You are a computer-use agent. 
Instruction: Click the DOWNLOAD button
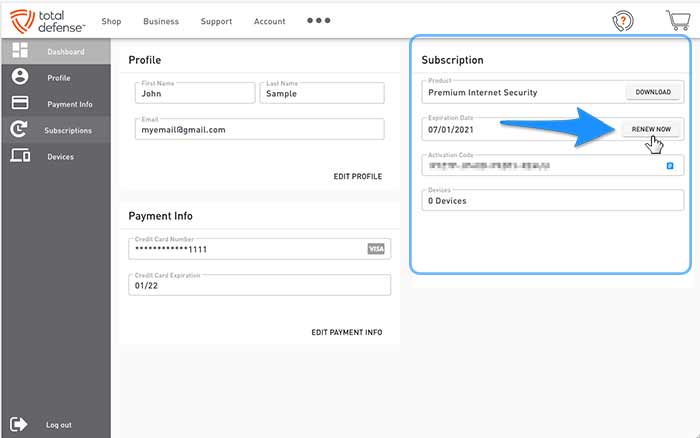click(x=653, y=92)
